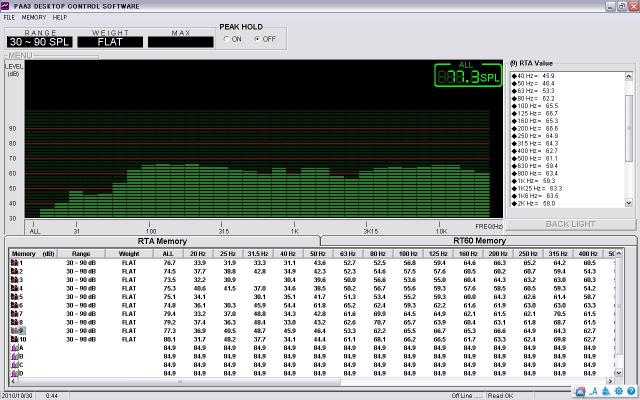Viewport: 640px width, 400px height.
Task: Select memory slot 10 icon in RTA Memory
Action: pos(15,339)
